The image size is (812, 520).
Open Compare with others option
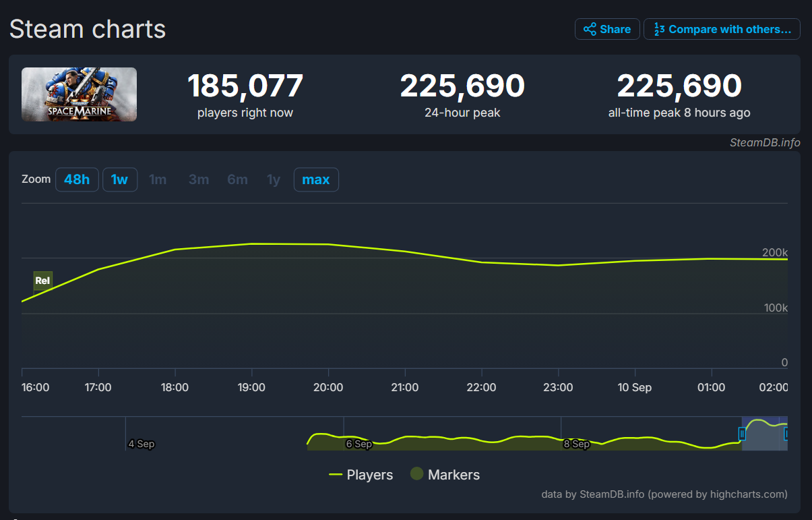(722, 29)
